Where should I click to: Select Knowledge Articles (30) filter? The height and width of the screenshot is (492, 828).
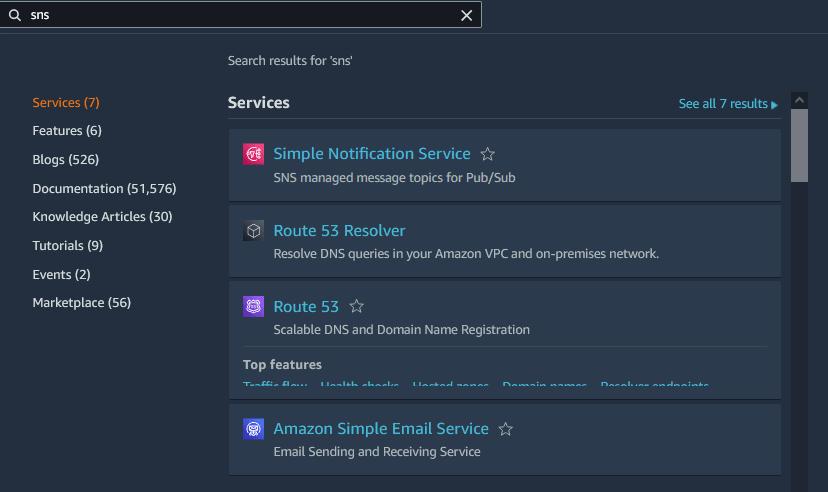tap(102, 216)
